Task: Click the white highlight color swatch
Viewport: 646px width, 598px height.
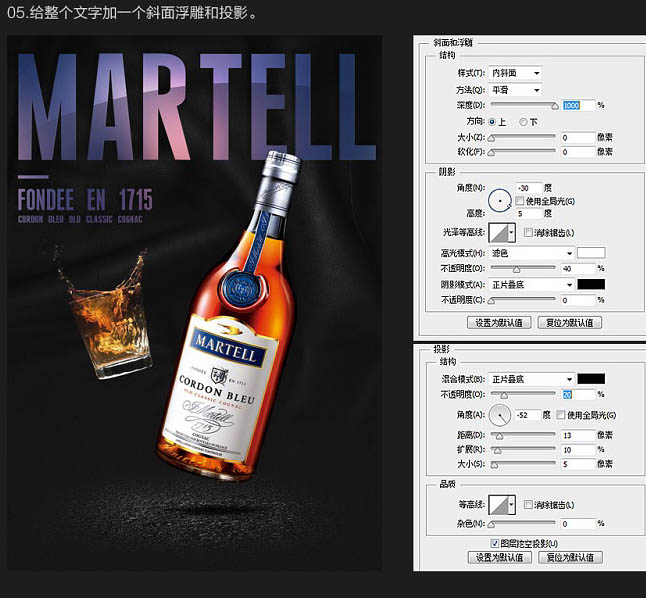Action: click(x=591, y=253)
